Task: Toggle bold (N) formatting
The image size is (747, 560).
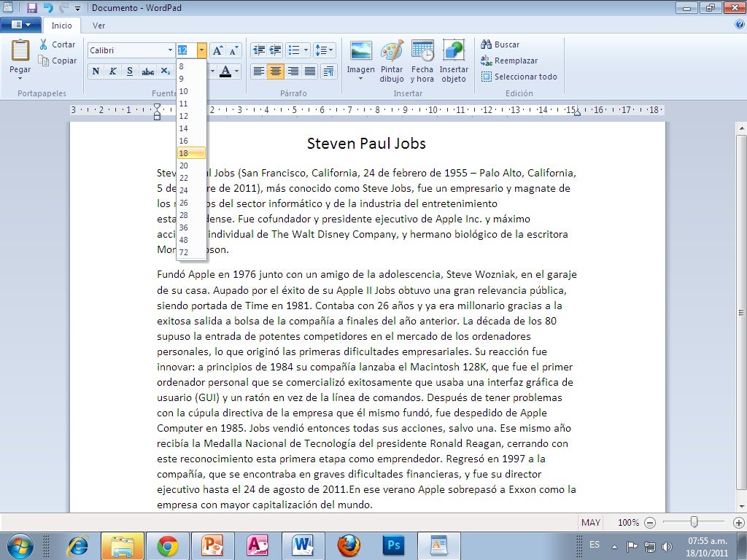Action: tap(96, 71)
